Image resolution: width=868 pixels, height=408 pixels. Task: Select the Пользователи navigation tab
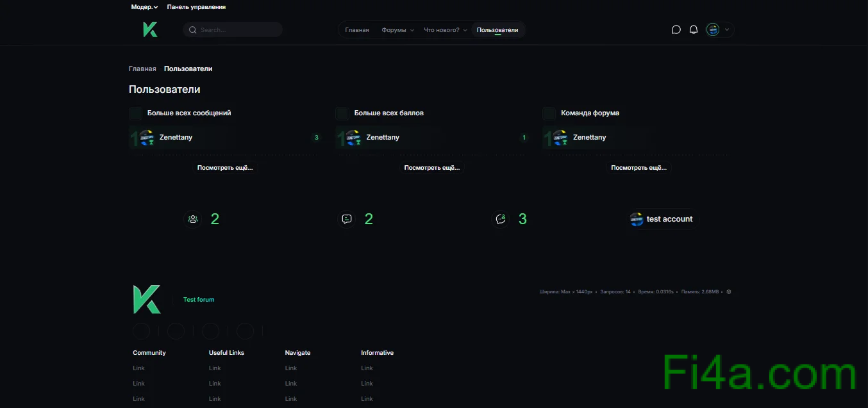(x=497, y=30)
